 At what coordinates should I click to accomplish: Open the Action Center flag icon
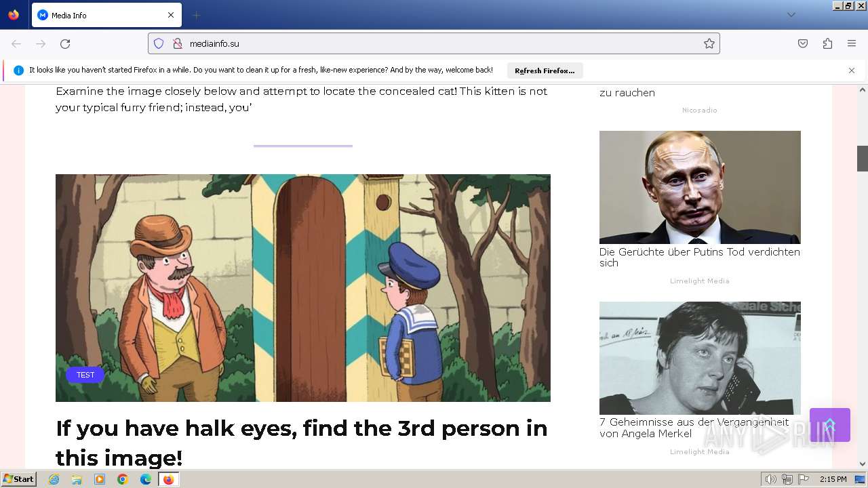804,479
